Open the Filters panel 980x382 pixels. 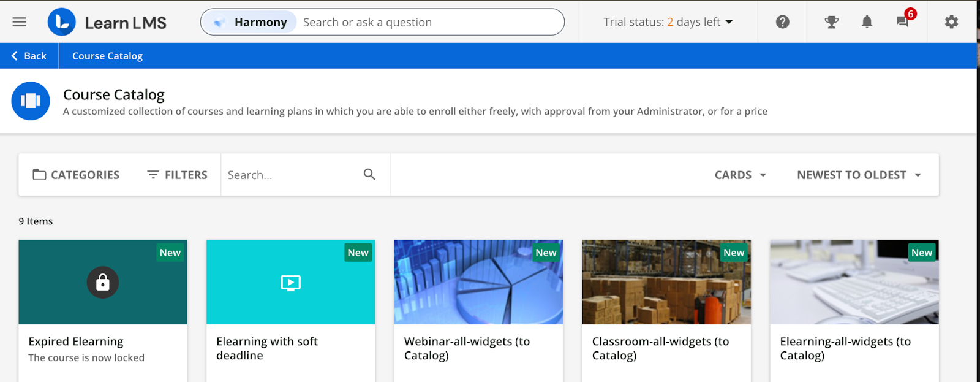tap(178, 175)
